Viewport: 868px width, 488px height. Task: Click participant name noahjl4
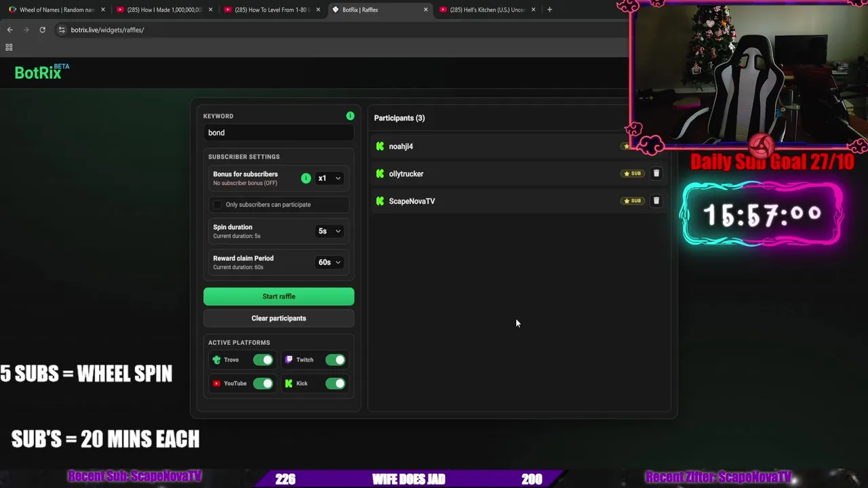click(401, 146)
